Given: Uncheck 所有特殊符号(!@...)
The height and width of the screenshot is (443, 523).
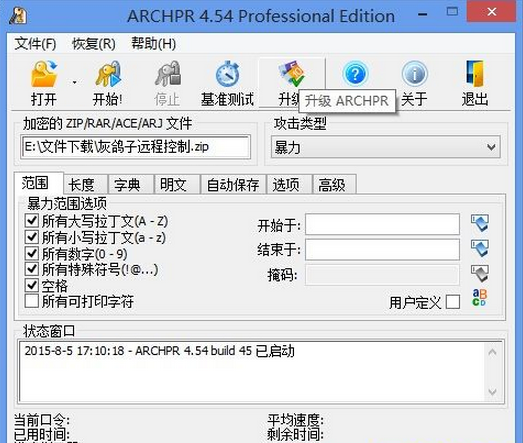Looking at the screenshot, I should (32, 269).
